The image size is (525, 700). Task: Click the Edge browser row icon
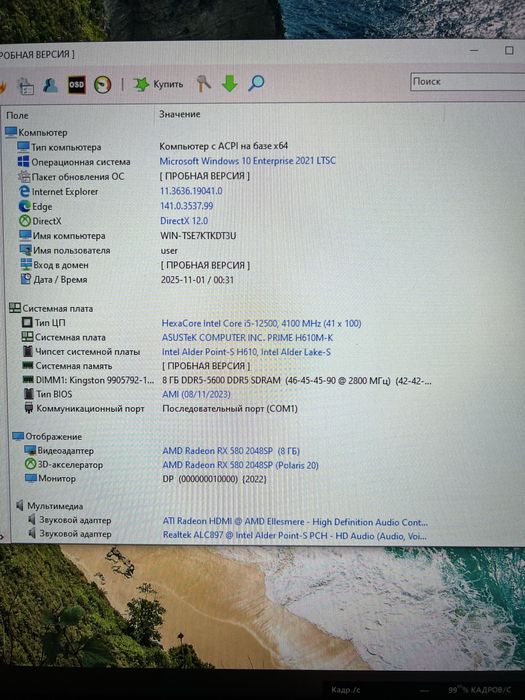coord(25,206)
